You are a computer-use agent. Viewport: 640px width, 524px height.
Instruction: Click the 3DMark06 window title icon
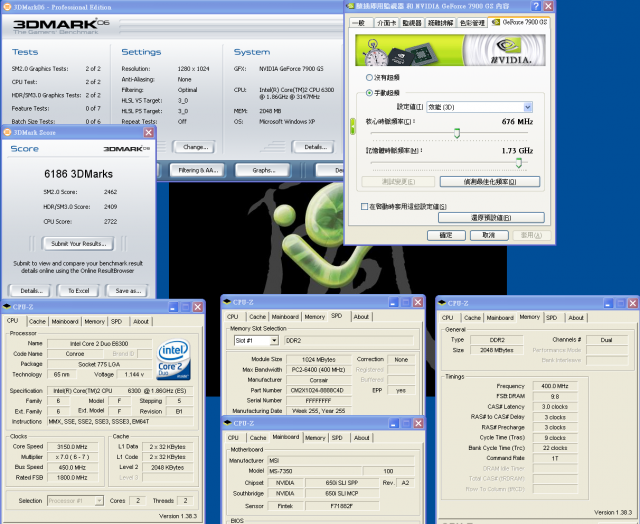7,7
